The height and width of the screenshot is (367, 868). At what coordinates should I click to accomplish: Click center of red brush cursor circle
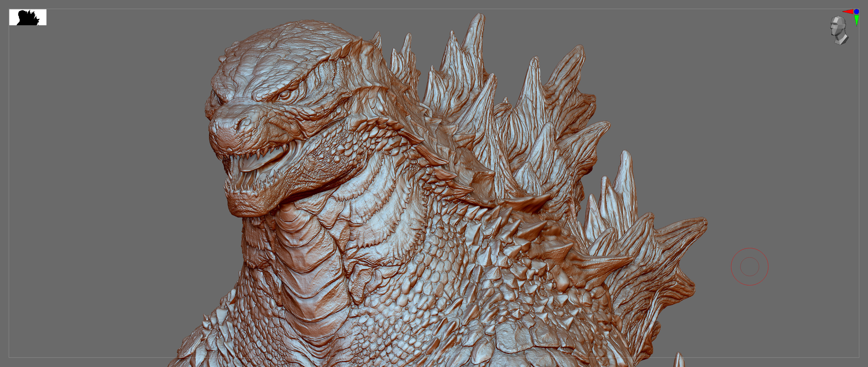click(749, 267)
